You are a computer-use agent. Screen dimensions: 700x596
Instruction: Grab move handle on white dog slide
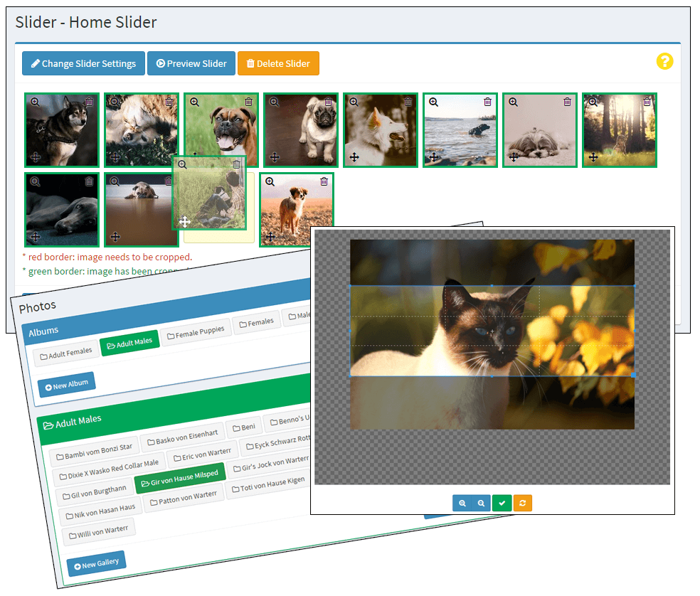(x=354, y=157)
